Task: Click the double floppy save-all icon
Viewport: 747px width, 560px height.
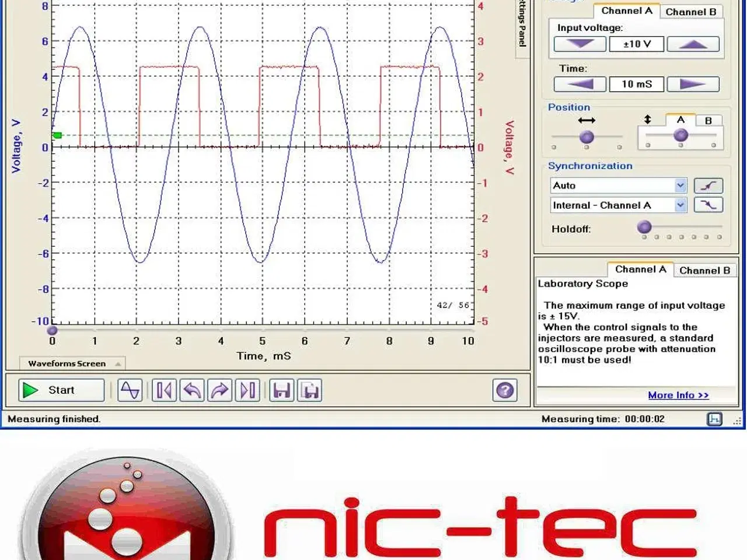Action: (310, 390)
